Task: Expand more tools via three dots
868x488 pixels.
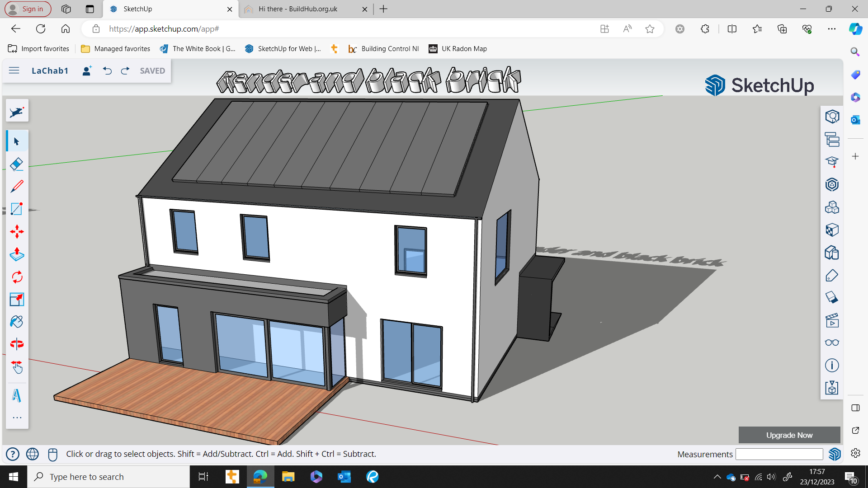Action: (x=17, y=418)
